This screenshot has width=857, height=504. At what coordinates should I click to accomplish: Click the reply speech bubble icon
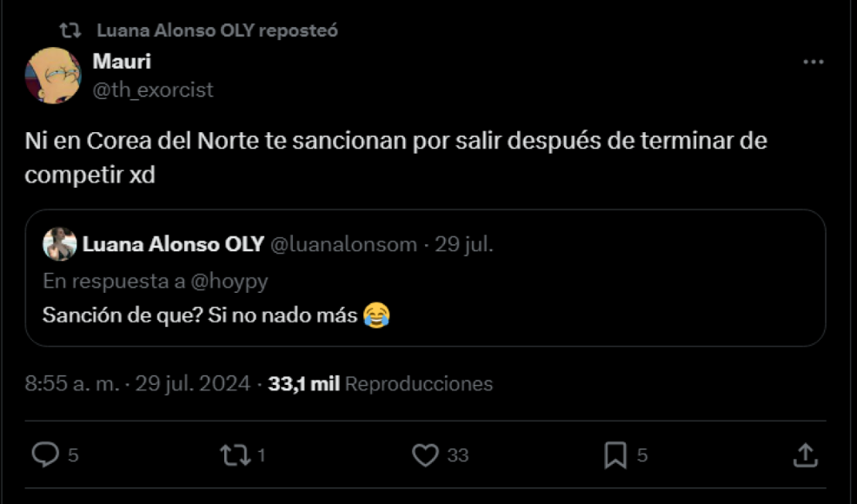coord(45,454)
